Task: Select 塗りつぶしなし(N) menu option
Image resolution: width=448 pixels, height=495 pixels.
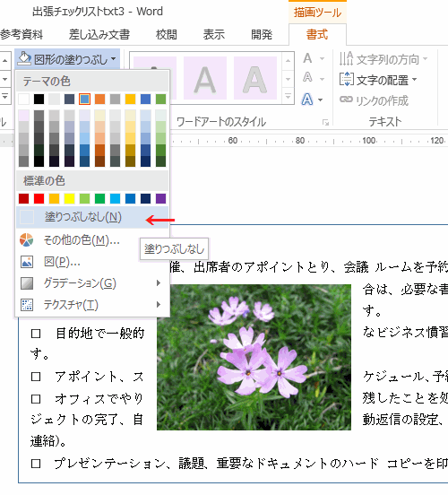Action: click(92, 217)
